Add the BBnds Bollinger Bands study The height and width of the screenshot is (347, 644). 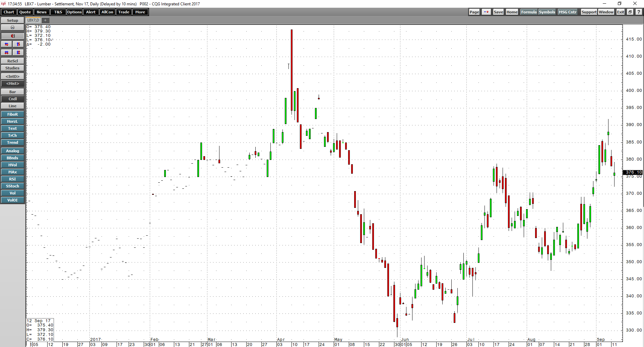(x=12, y=158)
